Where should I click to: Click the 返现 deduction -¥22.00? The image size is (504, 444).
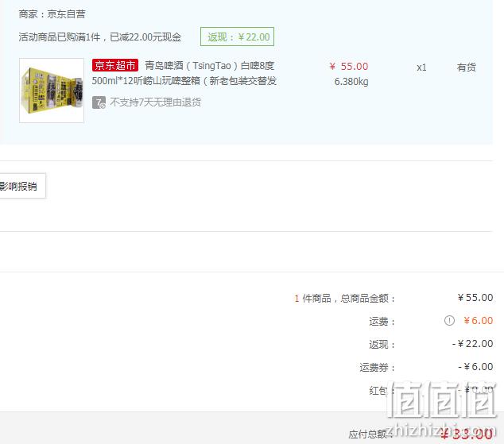pos(472,344)
